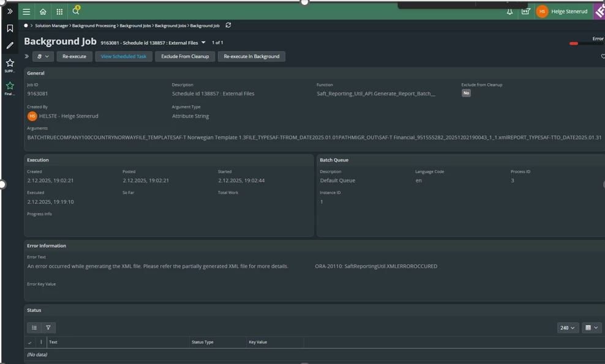This screenshot has height=364, width=605.
Task: Click the Re-execute button
Action: [x=75, y=56]
